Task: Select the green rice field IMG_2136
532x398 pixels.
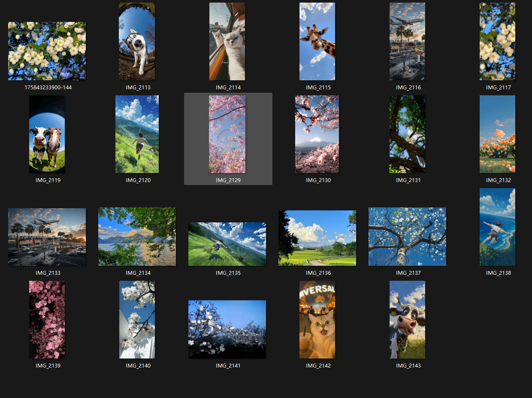Action: tap(317, 238)
